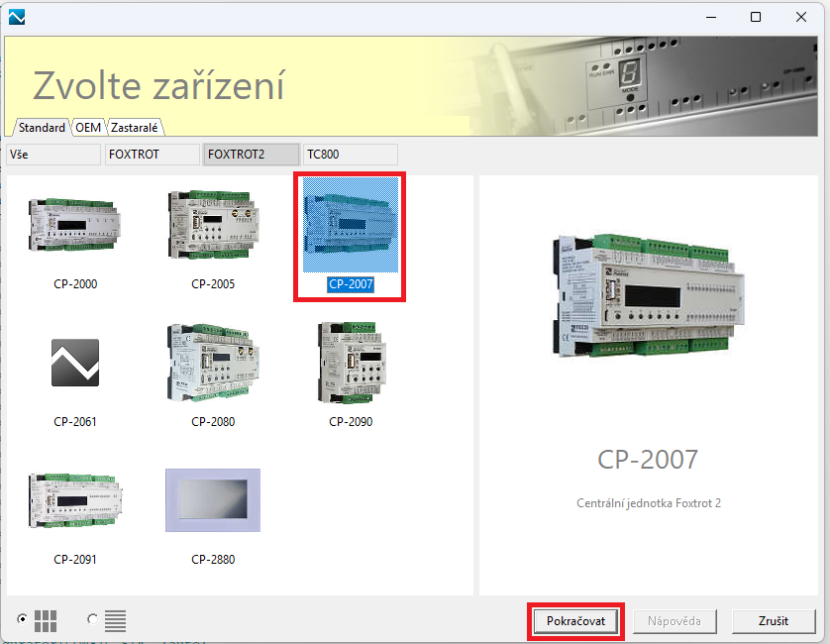The width and height of the screenshot is (830, 644).
Task: Pick the CP-2061 device icon
Action: tap(75, 363)
